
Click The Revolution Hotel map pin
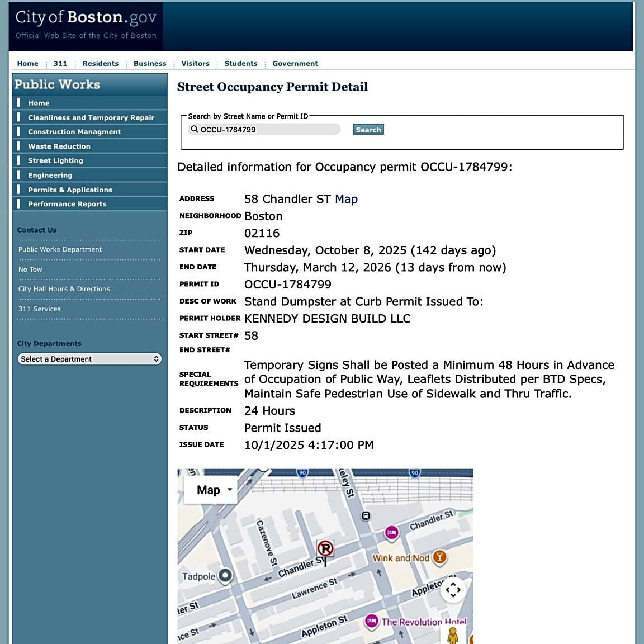(x=372, y=621)
